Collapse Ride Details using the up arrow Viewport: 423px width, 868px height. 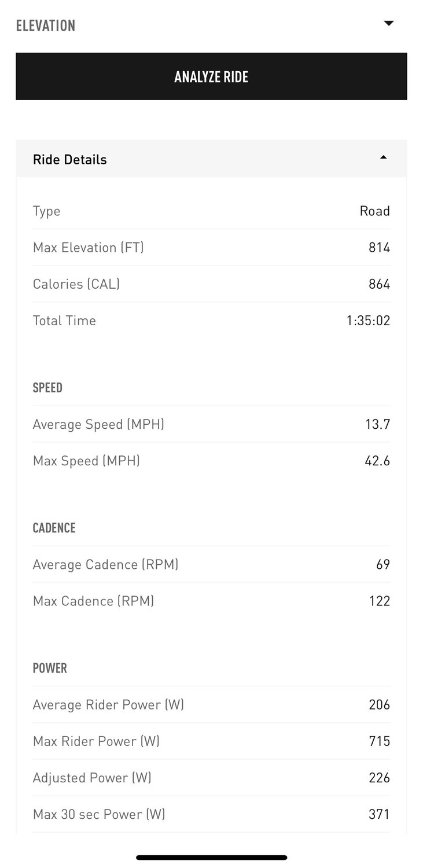click(383, 157)
